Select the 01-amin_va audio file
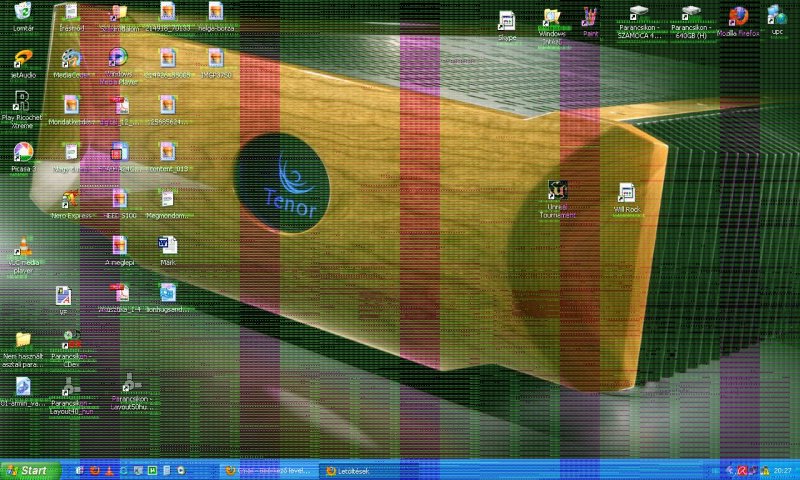The image size is (800, 480). [x=22, y=387]
